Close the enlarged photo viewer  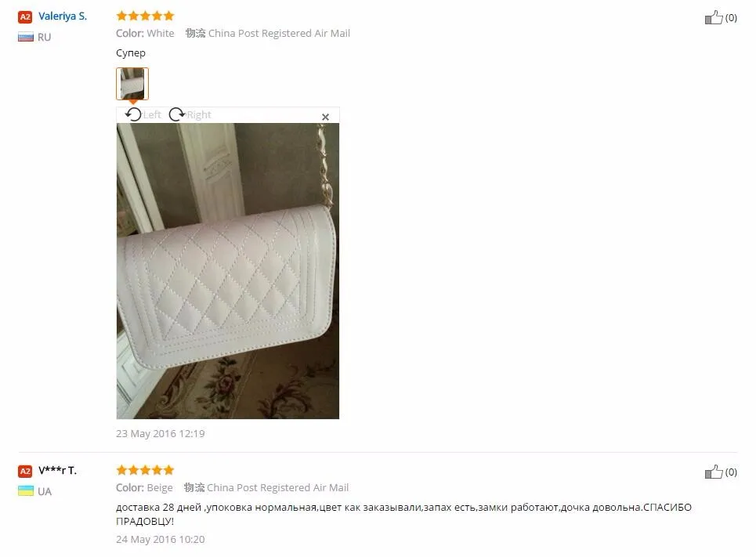coord(325,117)
